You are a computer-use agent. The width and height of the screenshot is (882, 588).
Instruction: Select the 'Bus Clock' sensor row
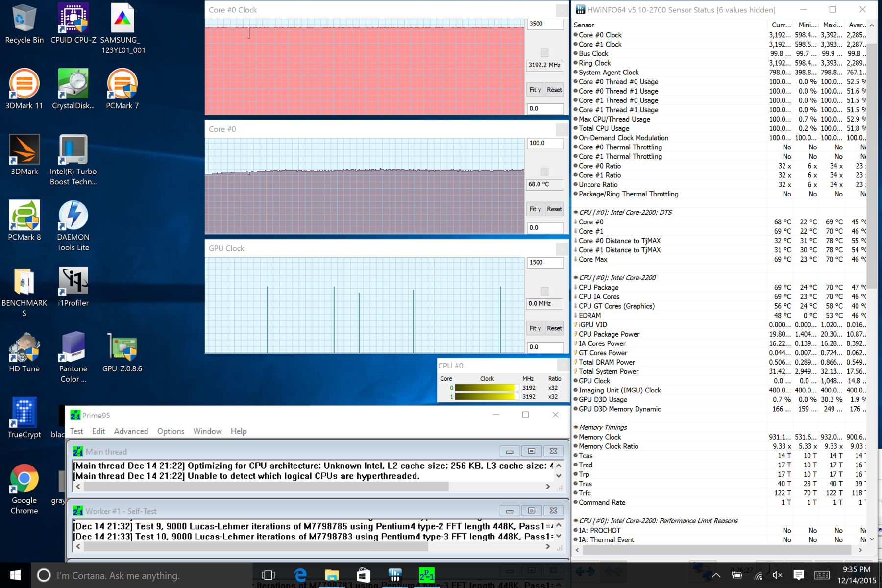click(720, 54)
